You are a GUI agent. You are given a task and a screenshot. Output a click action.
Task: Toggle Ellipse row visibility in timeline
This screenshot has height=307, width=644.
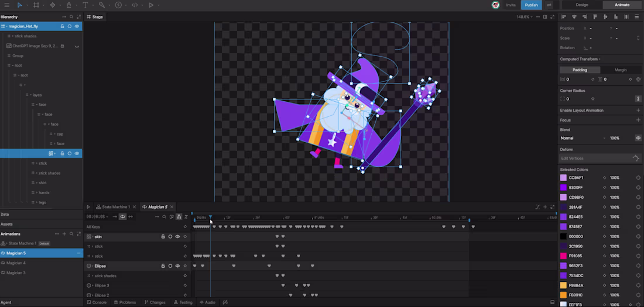(x=177, y=266)
